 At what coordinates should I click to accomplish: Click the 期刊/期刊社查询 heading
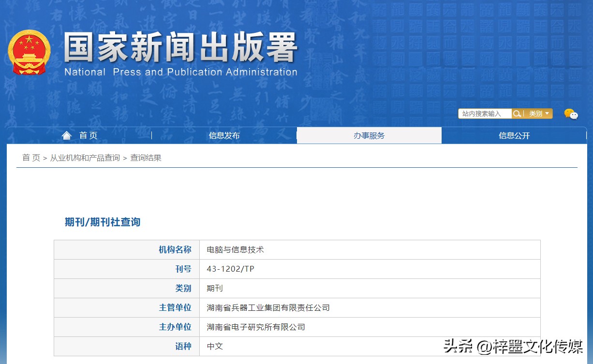pos(102,222)
